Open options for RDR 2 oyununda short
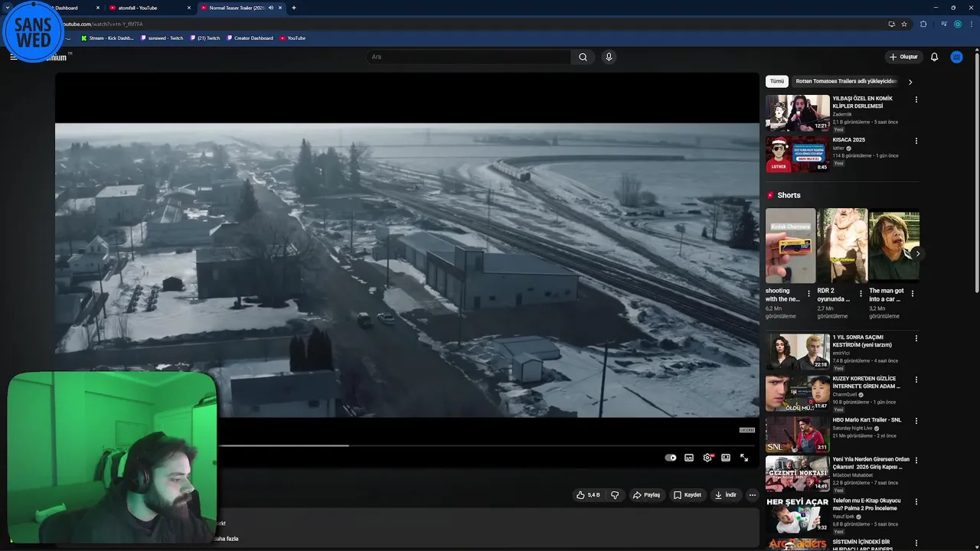980x551 pixels. click(x=861, y=293)
